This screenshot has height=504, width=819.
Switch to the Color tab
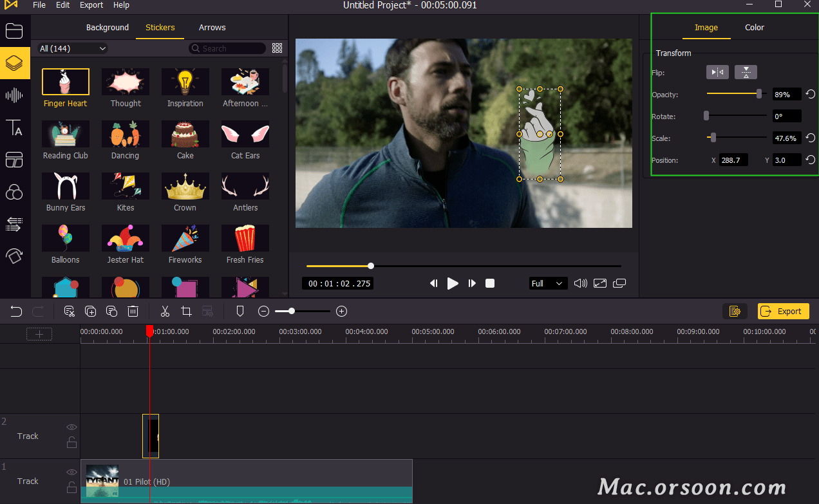[x=754, y=28]
